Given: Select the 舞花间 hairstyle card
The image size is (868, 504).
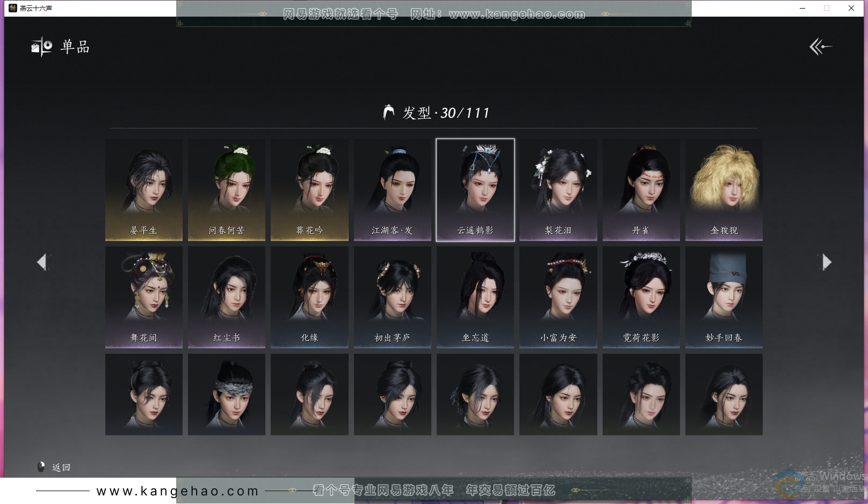Looking at the screenshot, I should coord(144,297).
